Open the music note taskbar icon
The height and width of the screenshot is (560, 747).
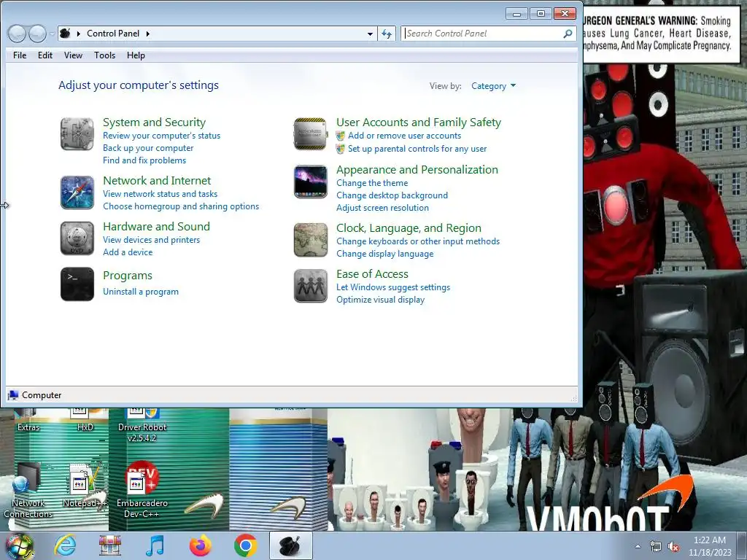coord(155,545)
